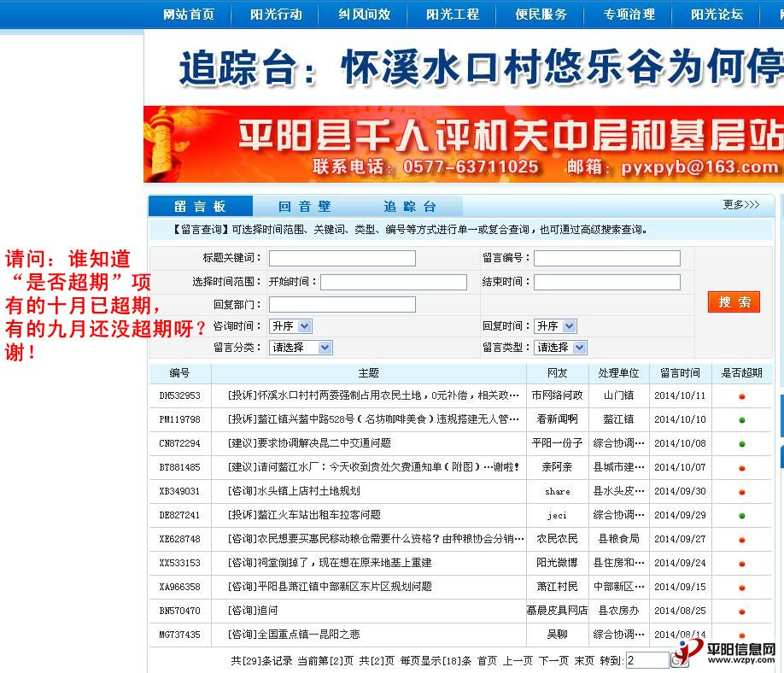Go to 首页 in pagination
The height and width of the screenshot is (673, 784).
(x=488, y=660)
